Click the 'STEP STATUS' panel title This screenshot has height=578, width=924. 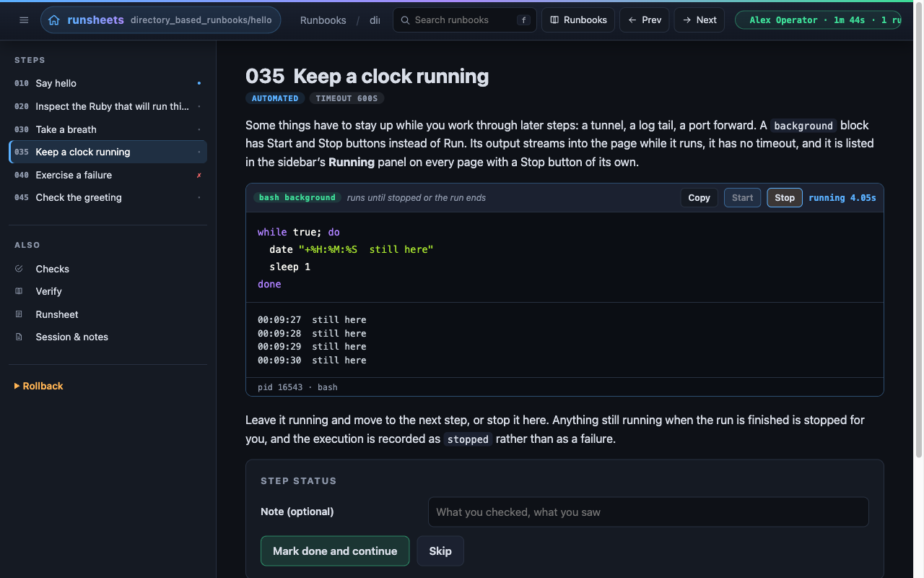(299, 480)
